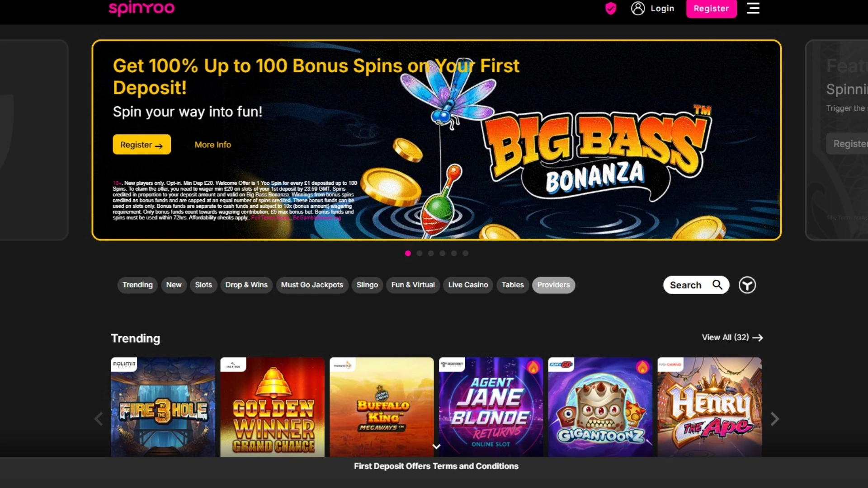Select the sixth carousel dot
Screen dimensions: 868x488
pos(466,253)
